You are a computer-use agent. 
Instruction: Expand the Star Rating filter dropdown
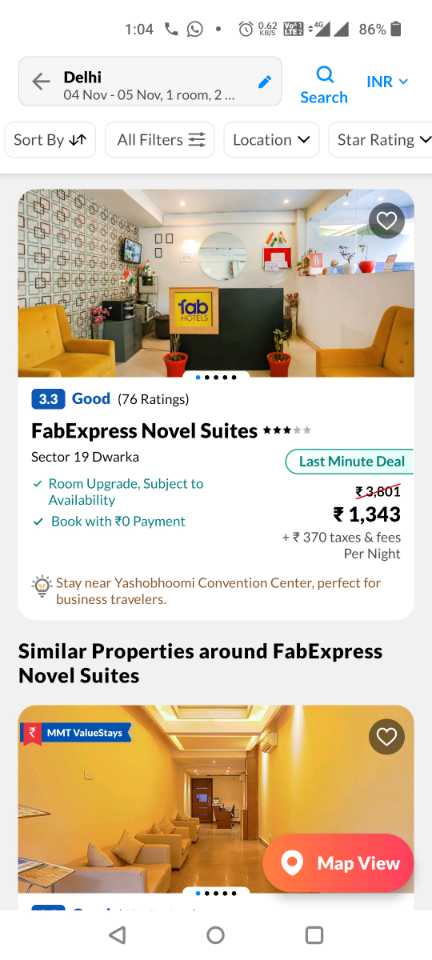[382, 140]
